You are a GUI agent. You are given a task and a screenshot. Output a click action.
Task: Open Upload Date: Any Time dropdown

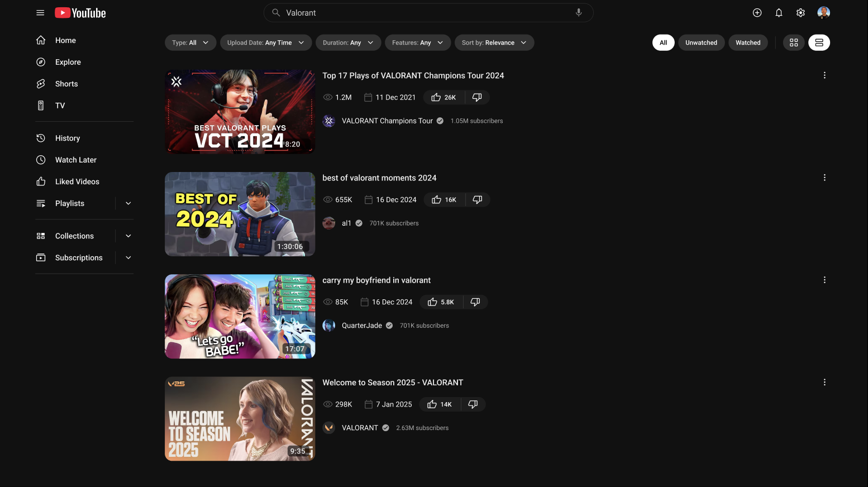(x=266, y=42)
